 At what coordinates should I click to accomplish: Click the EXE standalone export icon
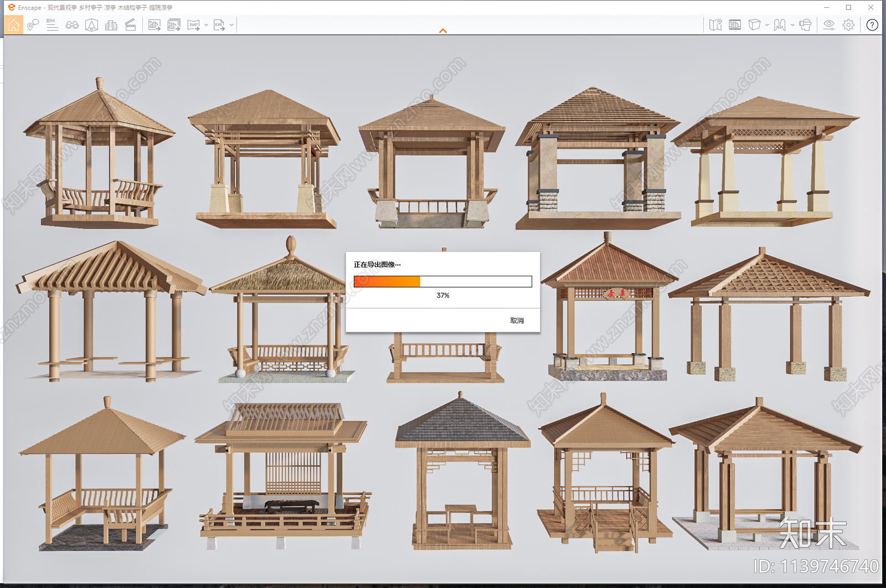(x=219, y=25)
